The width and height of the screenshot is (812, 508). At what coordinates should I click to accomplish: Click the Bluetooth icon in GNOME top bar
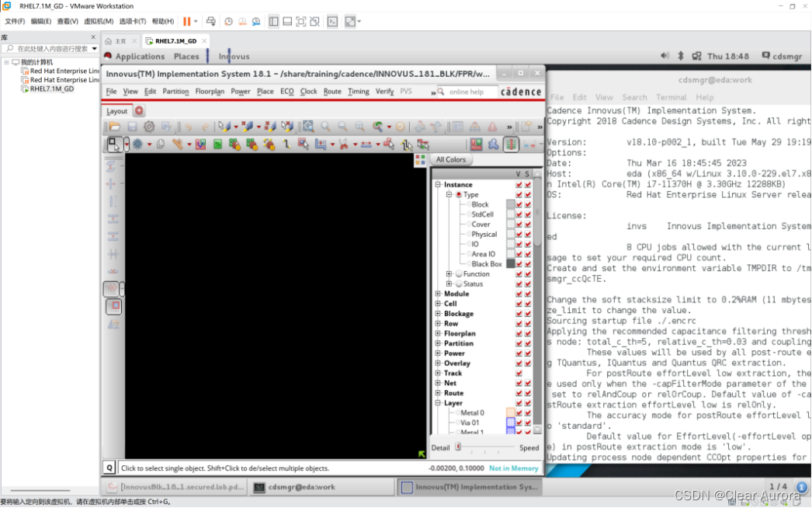click(x=681, y=56)
